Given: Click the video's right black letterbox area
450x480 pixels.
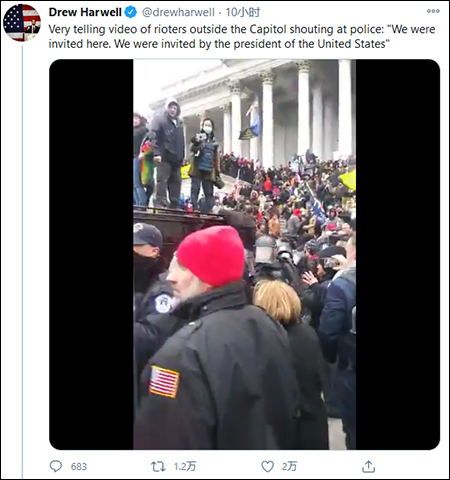Looking at the screenshot, I should click(398, 254).
